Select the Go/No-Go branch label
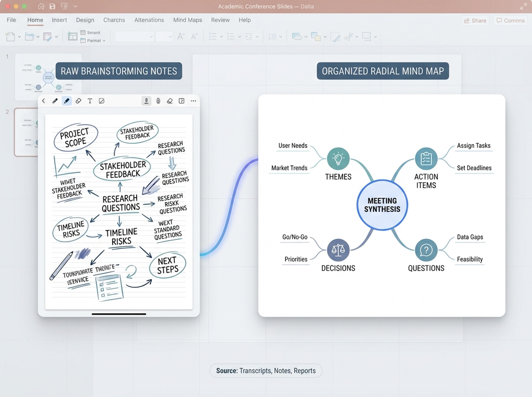The image size is (532, 397). point(295,237)
